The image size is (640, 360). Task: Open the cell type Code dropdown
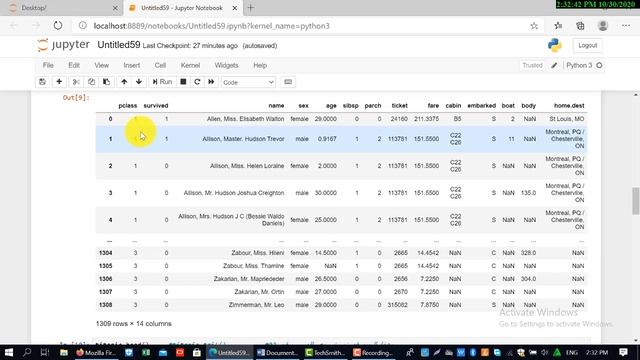pyautogui.click(x=248, y=82)
